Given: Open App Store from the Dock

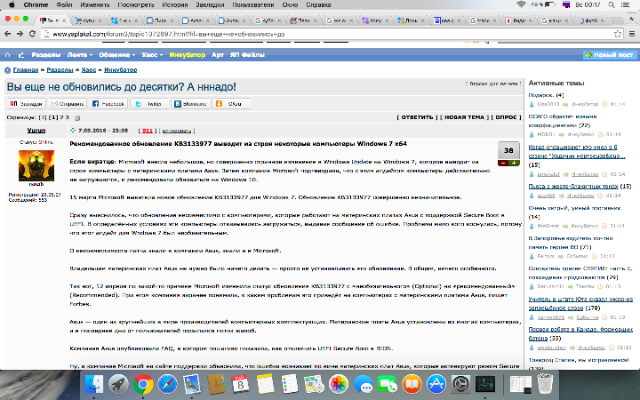Looking at the screenshot, I should (436, 384).
